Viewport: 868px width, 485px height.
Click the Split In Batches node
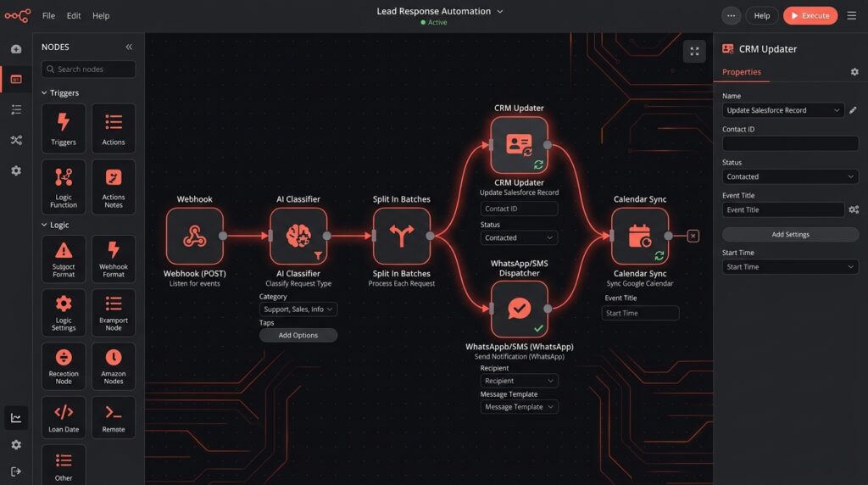click(401, 236)
